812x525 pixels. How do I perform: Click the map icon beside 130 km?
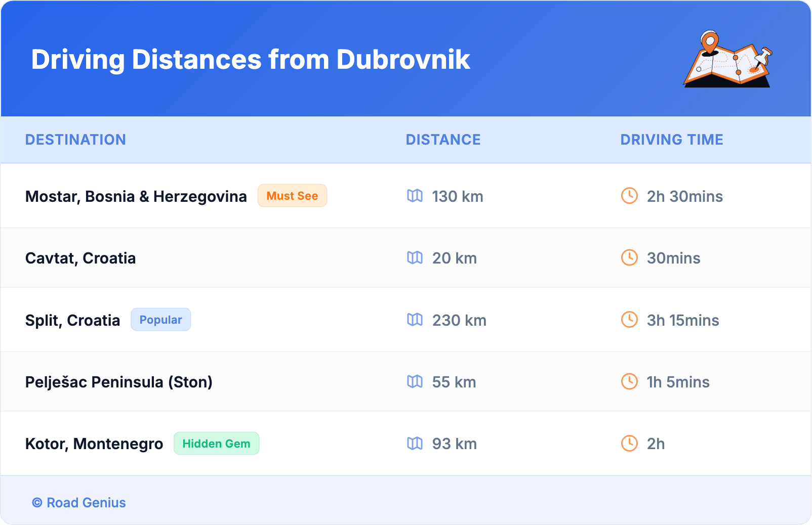pos(415,196)
